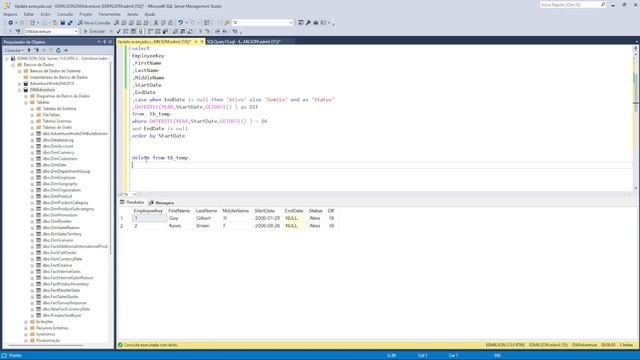This screenshot has width=640, height=360.
Task: Select the dbo.FactFinance table
Action: [x=57, y=265]
